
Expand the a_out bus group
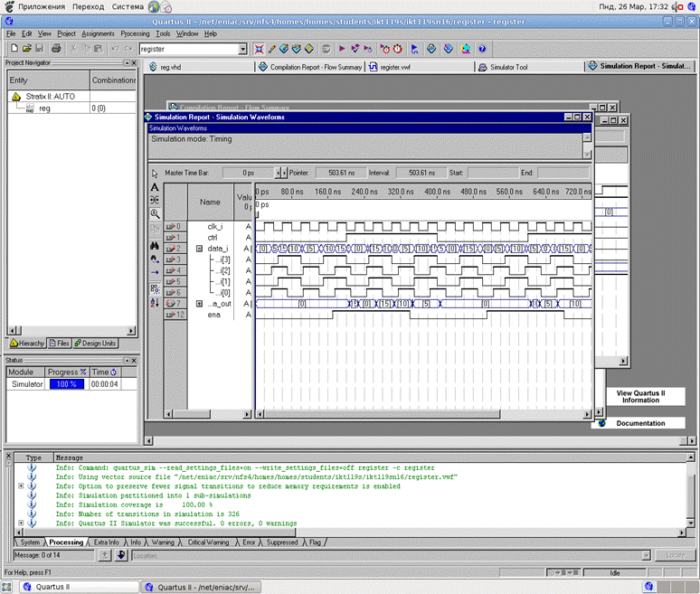[x=200, y=304]
